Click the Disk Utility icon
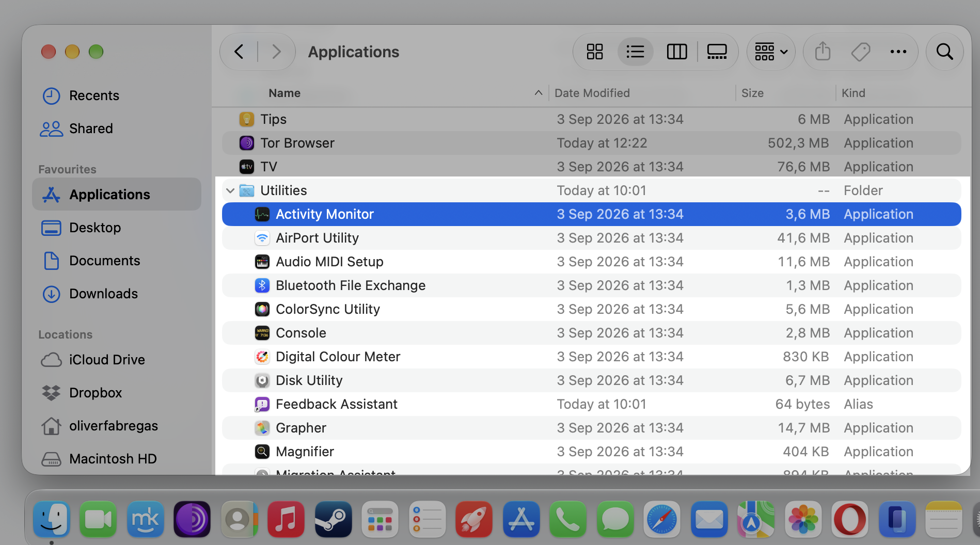The height and width of the screenshot is (545, 980). pyautogui.click(x=262, y=380)
